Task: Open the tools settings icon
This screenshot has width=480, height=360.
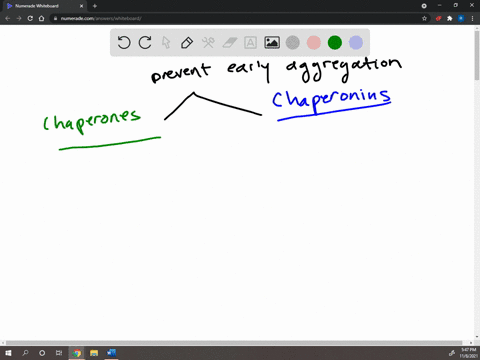Action: click(x=208, y=43)
